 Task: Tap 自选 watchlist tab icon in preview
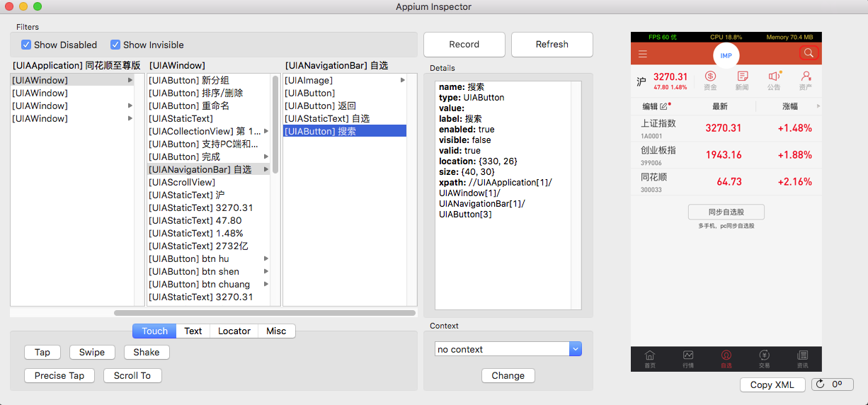click(726, 359)
